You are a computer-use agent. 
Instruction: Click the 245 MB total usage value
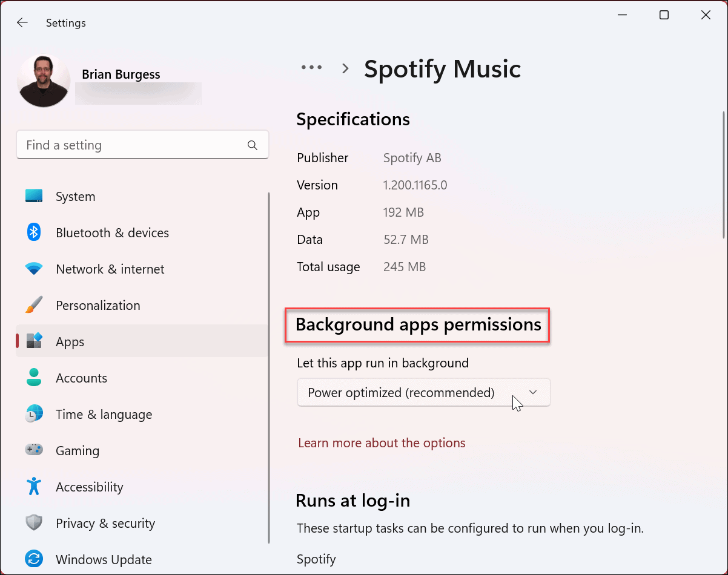point(405,267)
